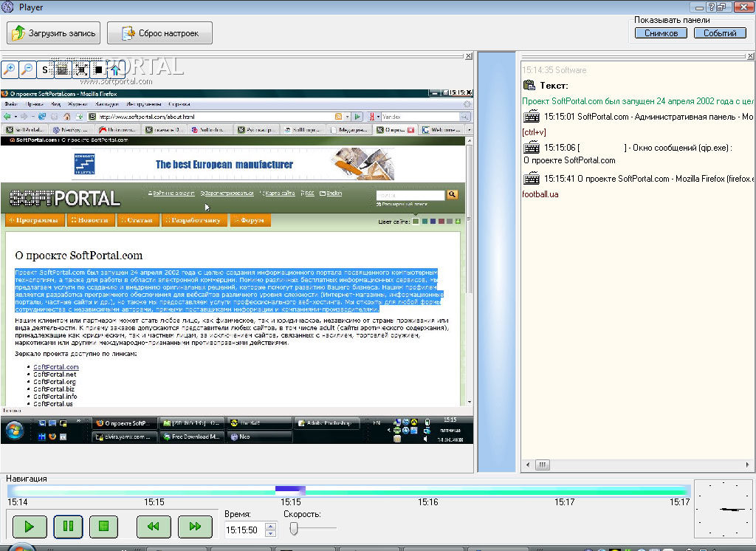Zoom out of the snapshot view

[x=27, y=69]
